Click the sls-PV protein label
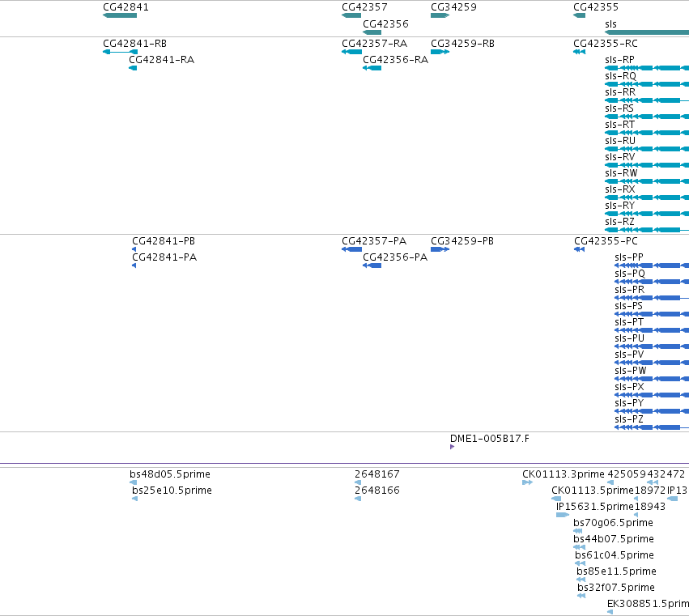The image size is (689, 616). click(x=629, y=355)
